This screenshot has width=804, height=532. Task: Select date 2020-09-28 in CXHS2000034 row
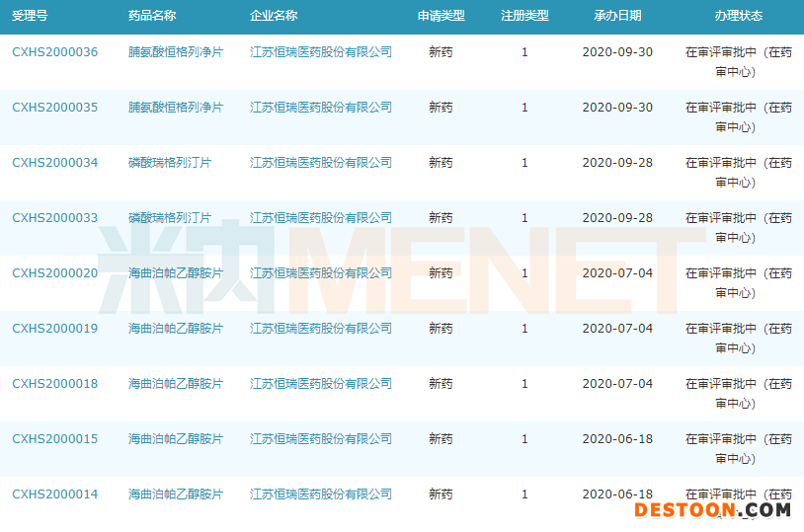[617, 163]
